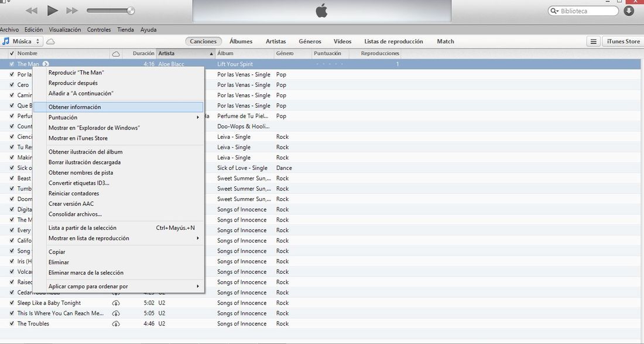Click the arrow icon next to The Man
Viewport: 644px width, 344px height.
coord(46,64)
